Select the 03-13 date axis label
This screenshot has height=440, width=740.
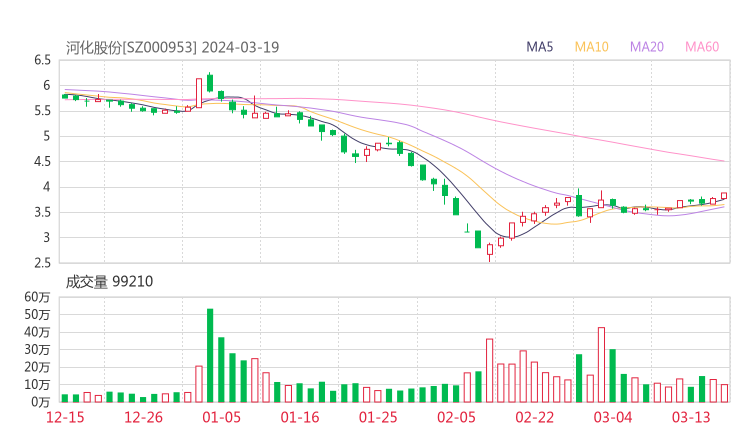click(691, 417)
